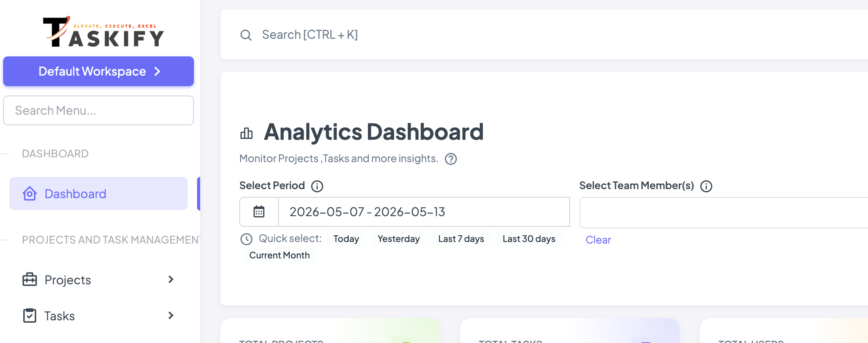Open the Tasks sidebar menu
868x343 pixels.
tap(99, 316)
